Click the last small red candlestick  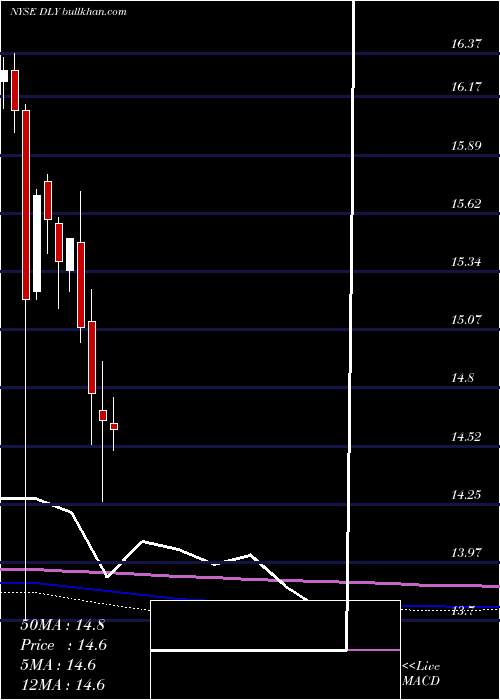[114, 427]
